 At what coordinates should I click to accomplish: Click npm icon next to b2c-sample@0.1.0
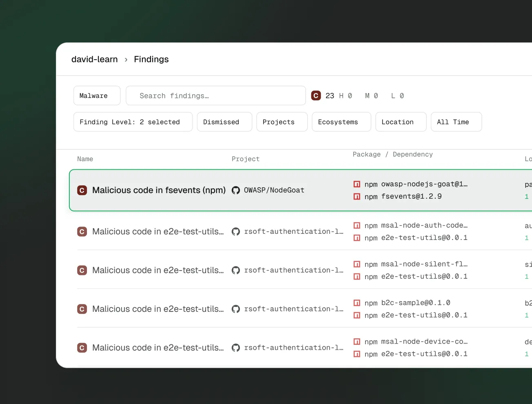(x=357, y=303)
